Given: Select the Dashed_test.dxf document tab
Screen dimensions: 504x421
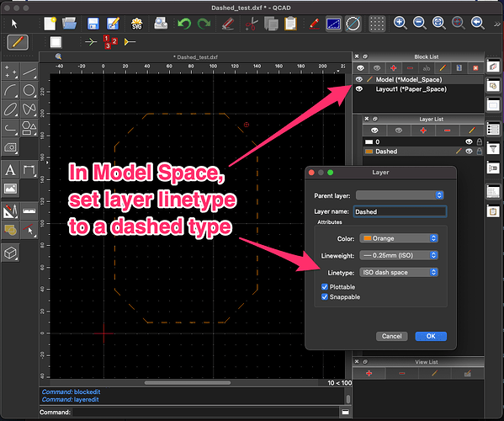Looking at the screenshot, I should click(x=195, y=57).
